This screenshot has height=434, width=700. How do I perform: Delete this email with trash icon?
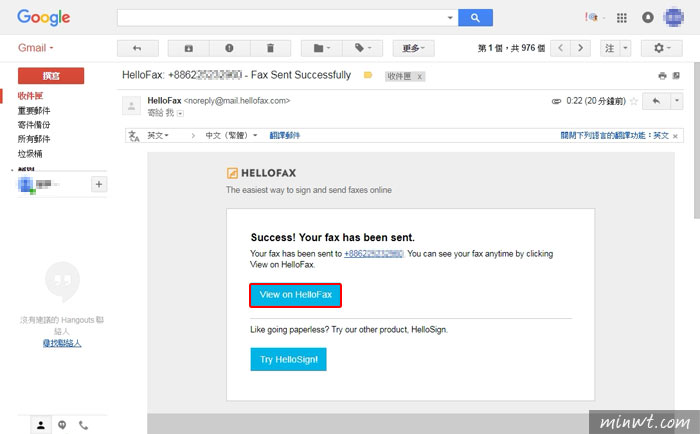[x=270, y=48]
